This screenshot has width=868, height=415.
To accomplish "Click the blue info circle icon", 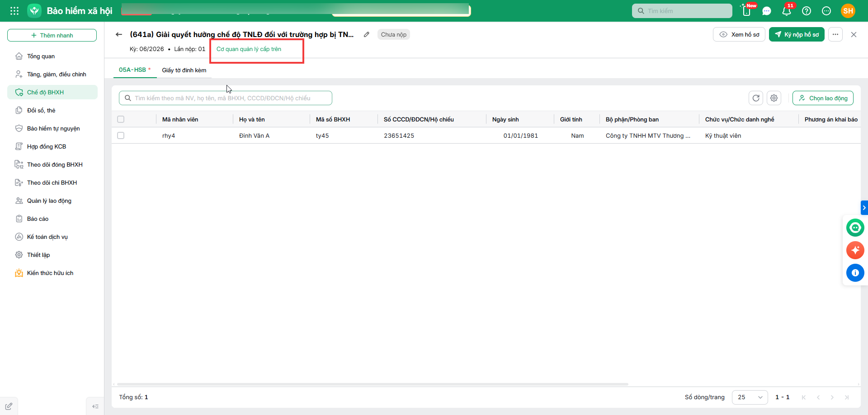I will [x=855, y=273].
